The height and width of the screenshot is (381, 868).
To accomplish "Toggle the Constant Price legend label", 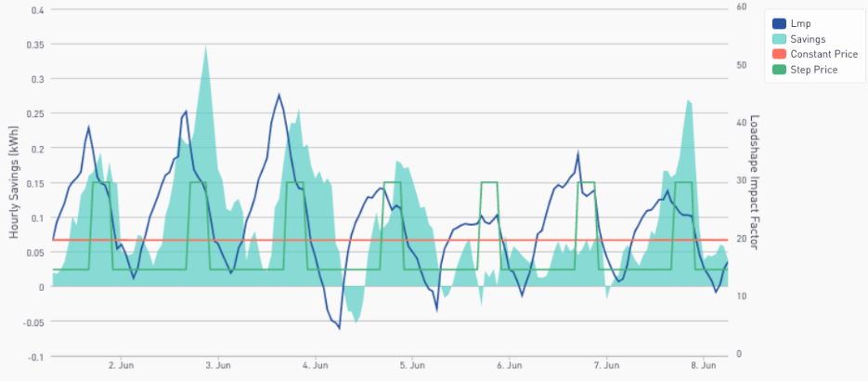I will [x=823, y=54].
